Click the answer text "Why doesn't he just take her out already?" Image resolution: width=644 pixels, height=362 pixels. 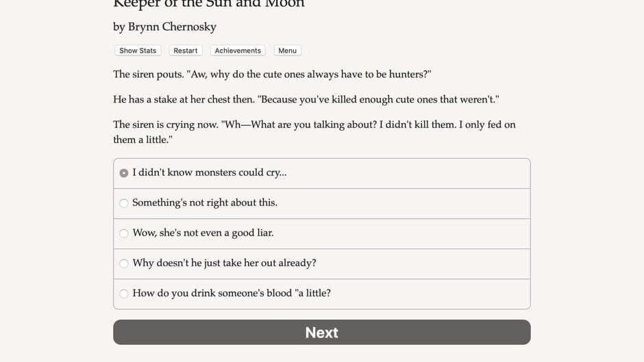pyautogui.click(x=224, y=263)
